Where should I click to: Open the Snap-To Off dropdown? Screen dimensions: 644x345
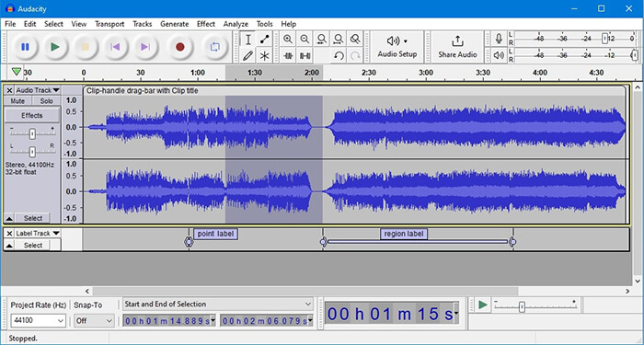94,321
